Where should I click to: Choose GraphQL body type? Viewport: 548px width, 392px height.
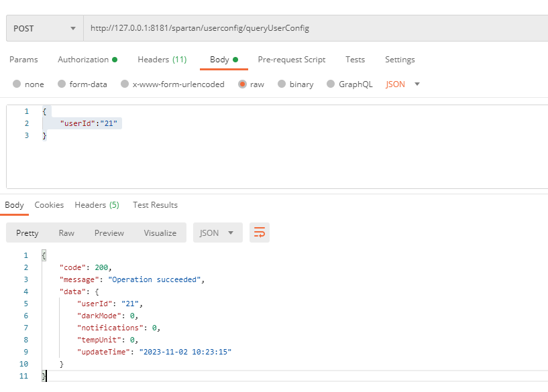click(x=331, y=84)
